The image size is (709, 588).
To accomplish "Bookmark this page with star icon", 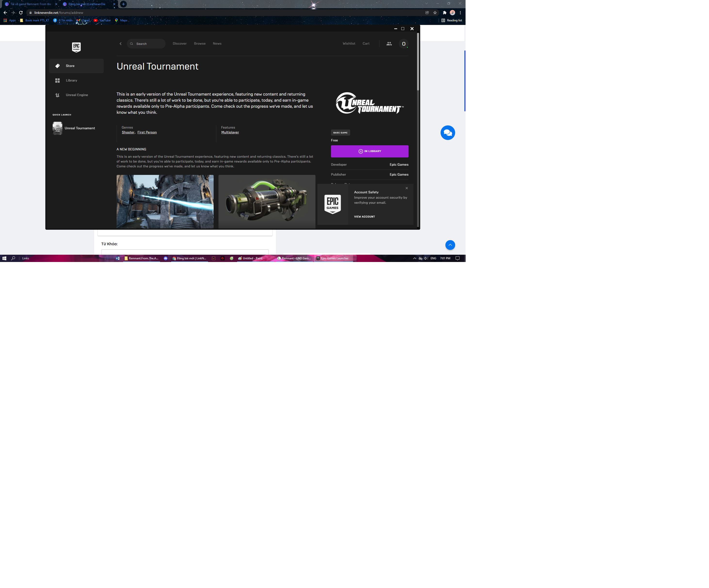I will pos(435,13).
